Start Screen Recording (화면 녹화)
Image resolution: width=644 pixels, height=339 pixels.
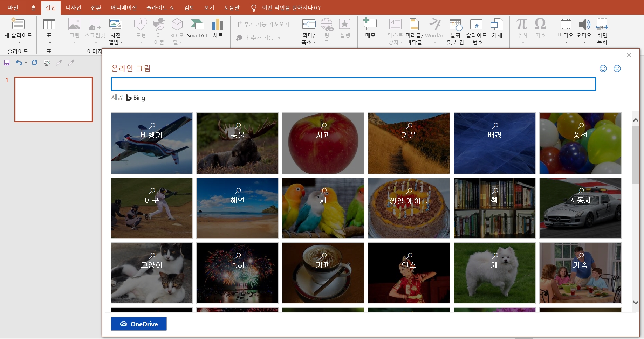point(602,24)
